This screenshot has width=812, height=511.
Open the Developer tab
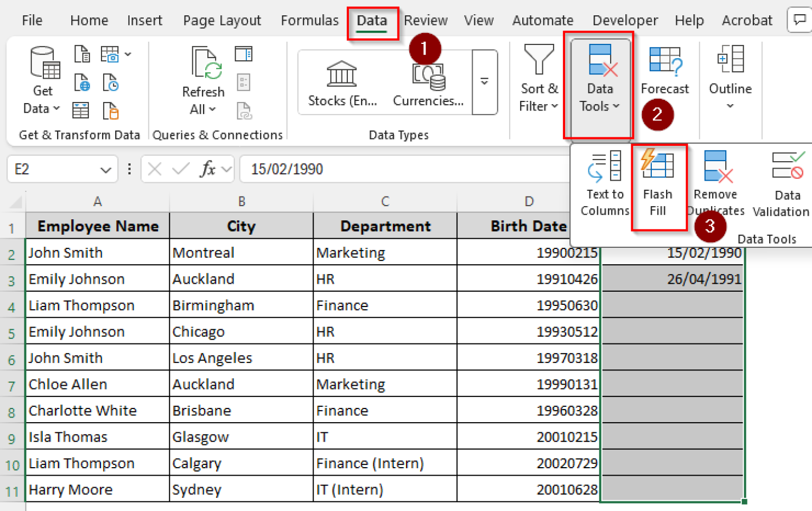point(625,20)
